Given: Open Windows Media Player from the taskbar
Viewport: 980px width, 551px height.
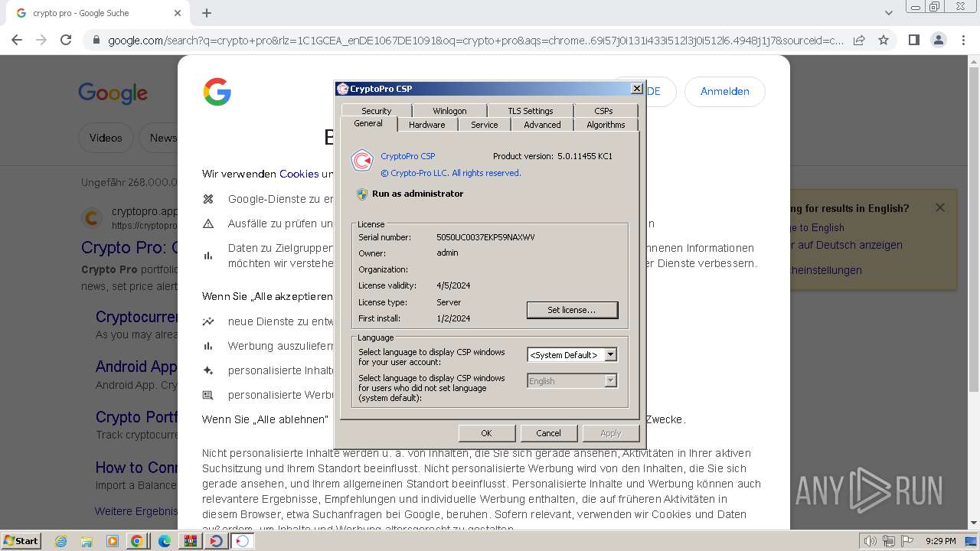Looking at the screenshot, I should (113, 541).
